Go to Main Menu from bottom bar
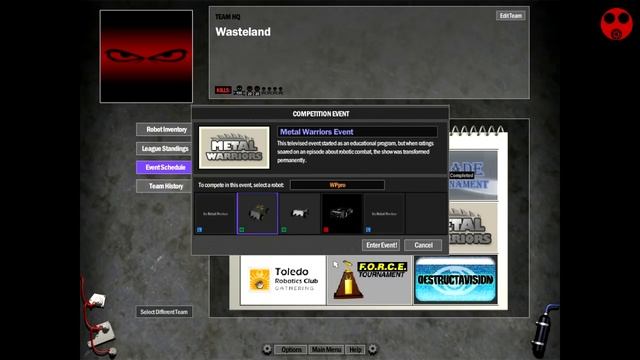 click(326, 350)
